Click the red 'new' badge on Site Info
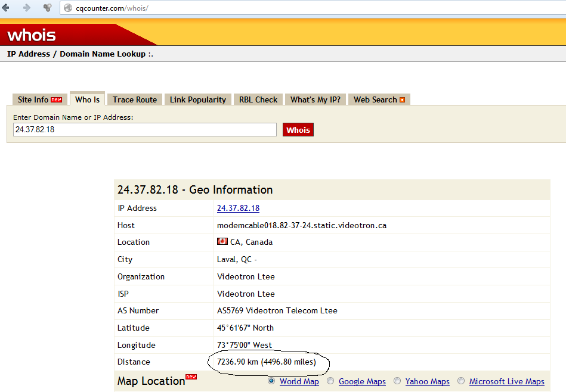The width and height of the screenshot is (566, 392). pos(56,100)
